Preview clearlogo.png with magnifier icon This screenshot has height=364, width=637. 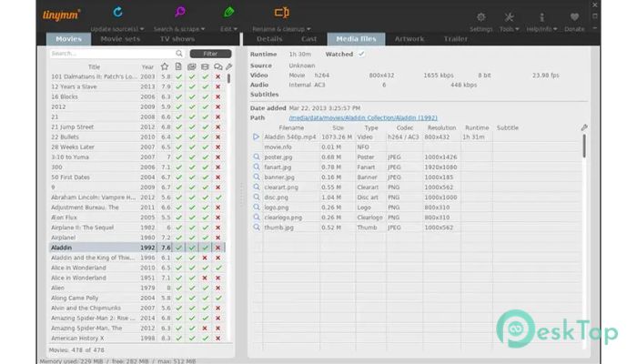[257, 217]
